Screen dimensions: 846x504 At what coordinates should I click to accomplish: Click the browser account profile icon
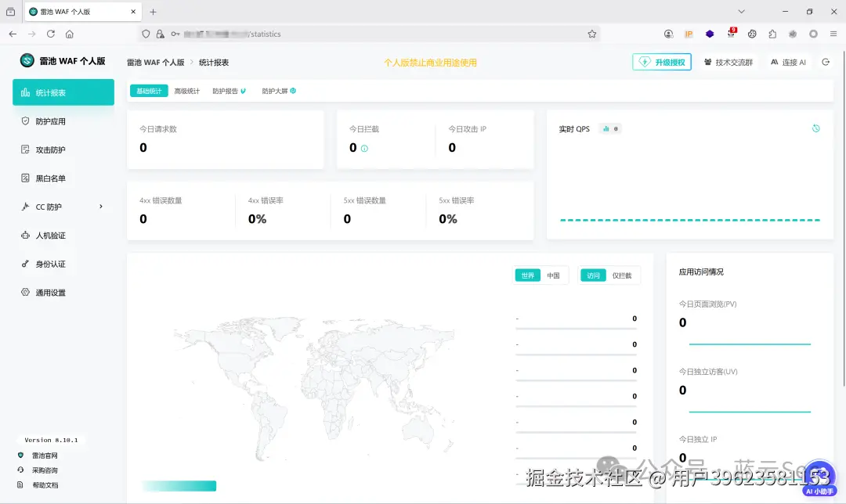(x=668, y=34)
